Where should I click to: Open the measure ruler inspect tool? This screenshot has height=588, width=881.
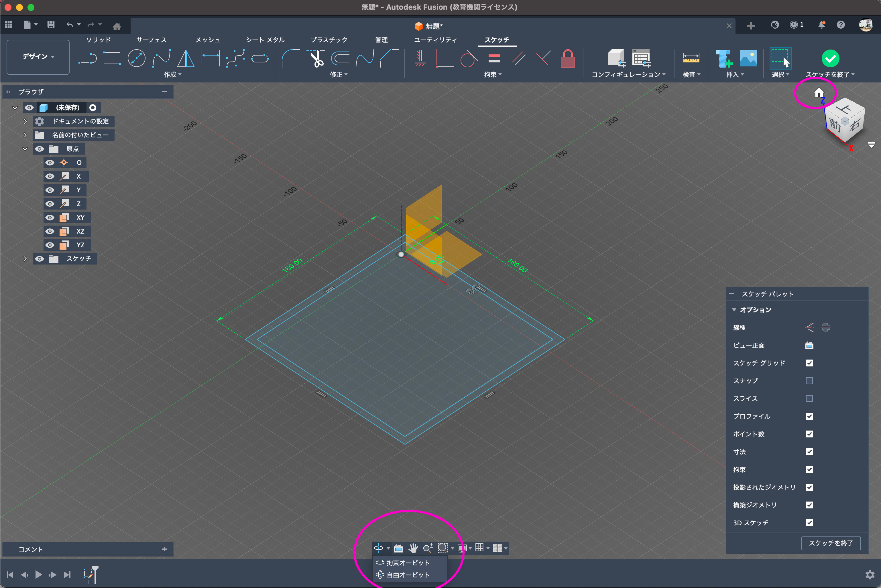coord(691,58)
